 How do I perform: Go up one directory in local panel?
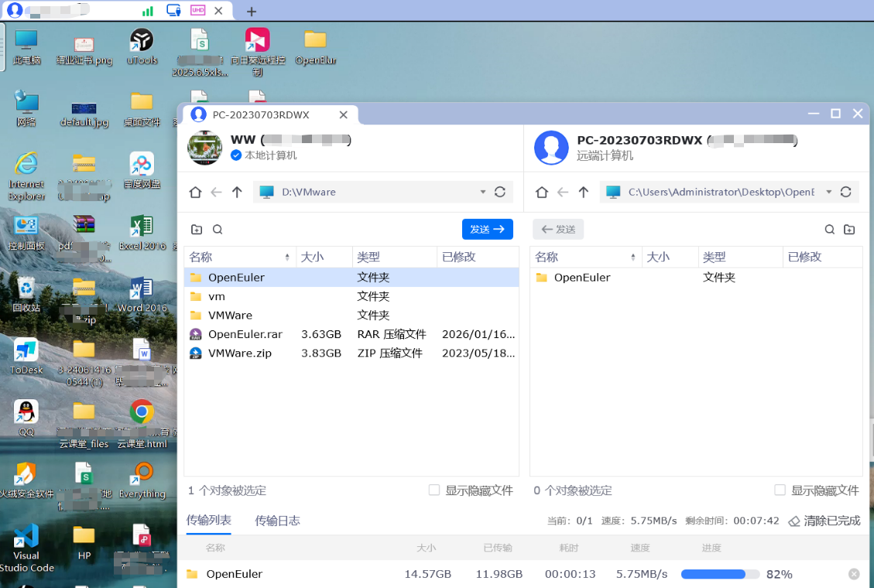pyautogui.click(x=237, y=192)
